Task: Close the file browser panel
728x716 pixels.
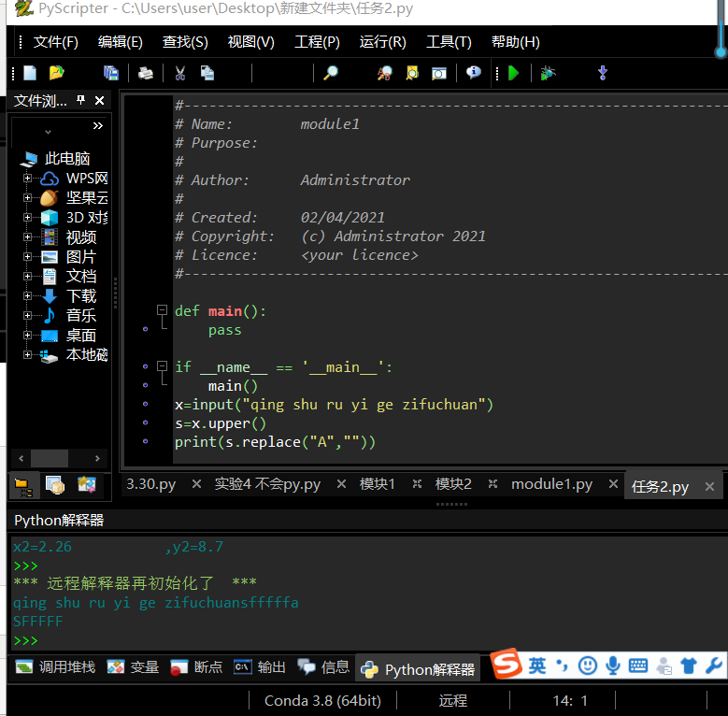Action: 99,100
